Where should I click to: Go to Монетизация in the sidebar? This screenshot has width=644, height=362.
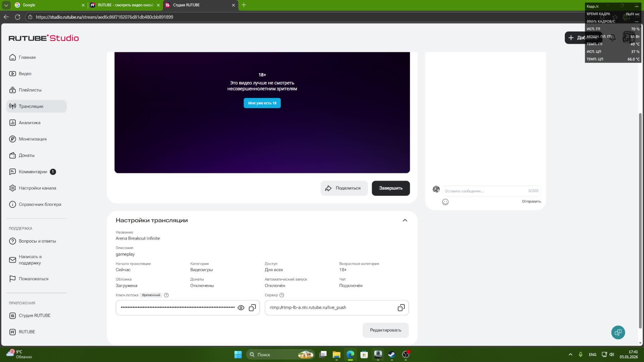[x=33, y=139]
